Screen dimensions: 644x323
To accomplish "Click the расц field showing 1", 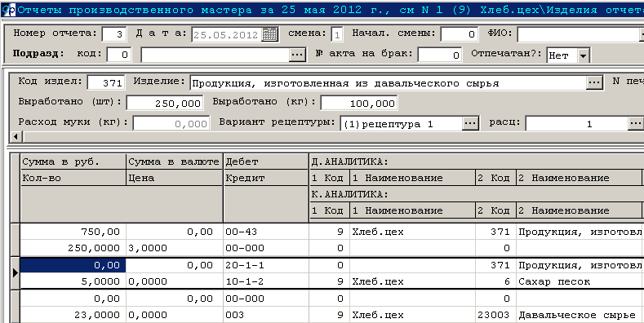I will click(x=576, y=123).
